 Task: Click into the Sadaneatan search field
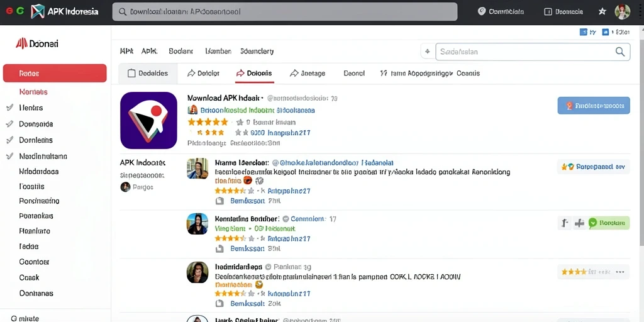pyautogui.click(x=533, y=52)
